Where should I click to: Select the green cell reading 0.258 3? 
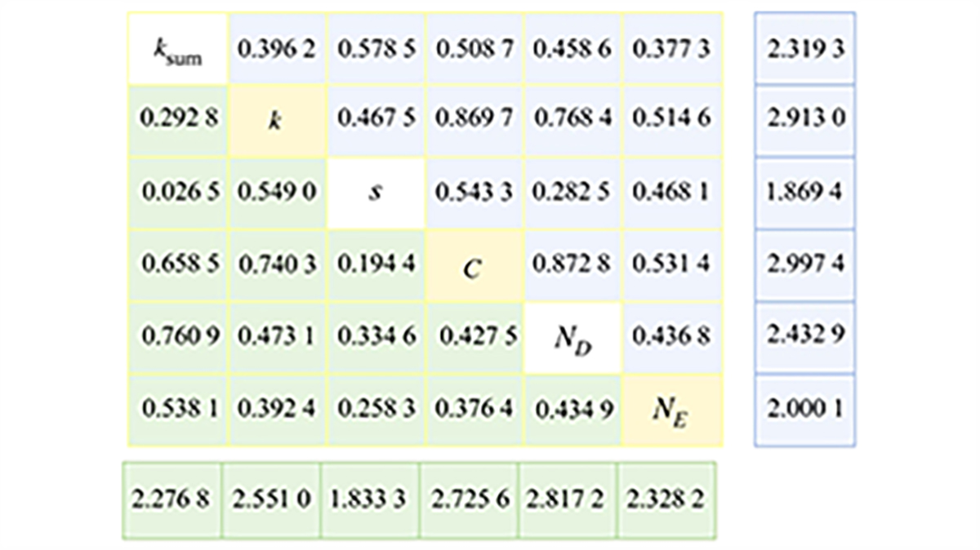(376, 408)
